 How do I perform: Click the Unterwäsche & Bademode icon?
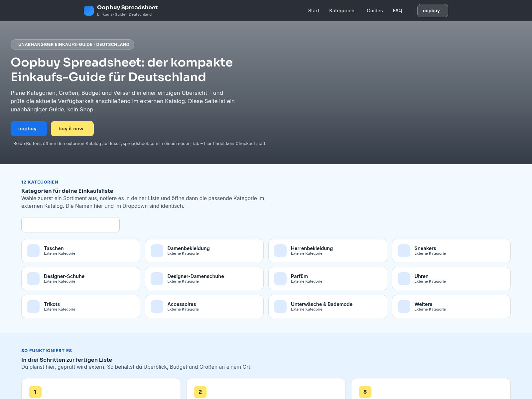(280, 307)
